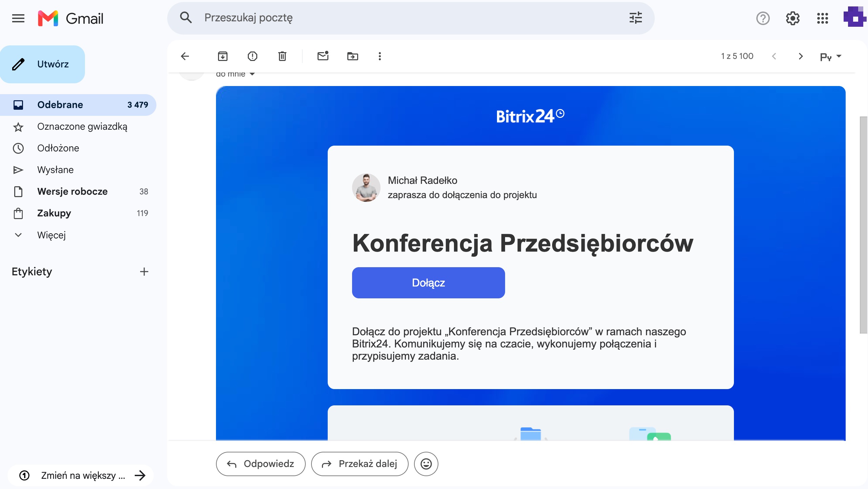Click the email vertical scrollbar

tap(864, 225)
